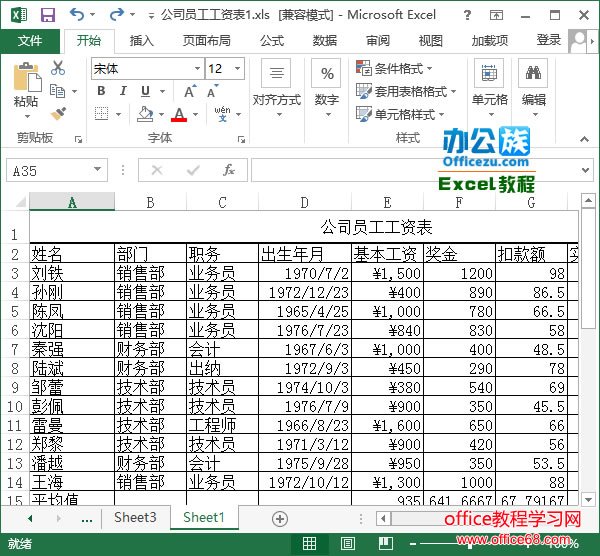600x556 pixels.
Task: Open 套用表格格式 table formats
Action: click(x=406, y=91)
